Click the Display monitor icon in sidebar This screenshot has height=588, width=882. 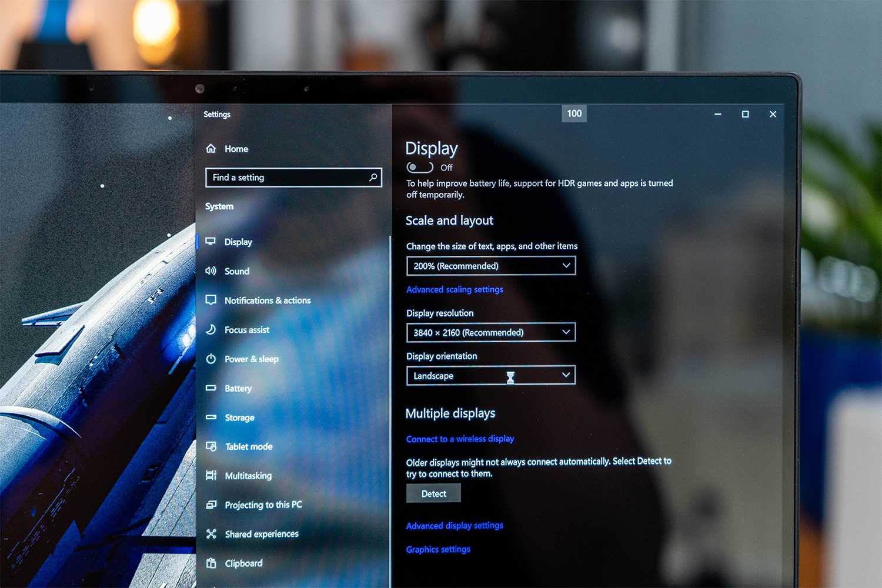coord(211,242)
